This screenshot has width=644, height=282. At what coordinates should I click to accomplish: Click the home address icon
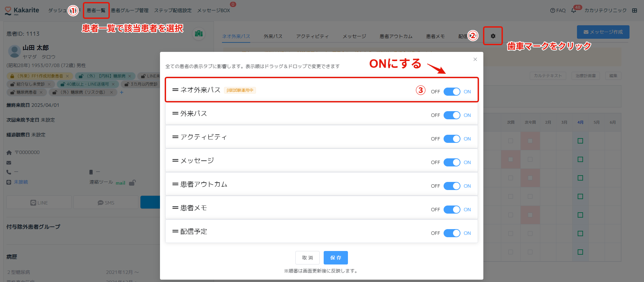click(9, 153)
